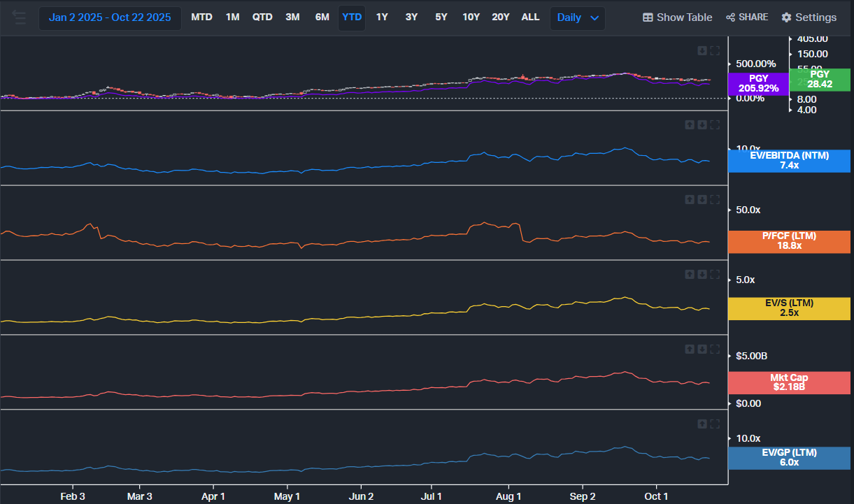Click the Feb 3 date axis label
The height and width of the screenshot is (504, 854).
73,496
